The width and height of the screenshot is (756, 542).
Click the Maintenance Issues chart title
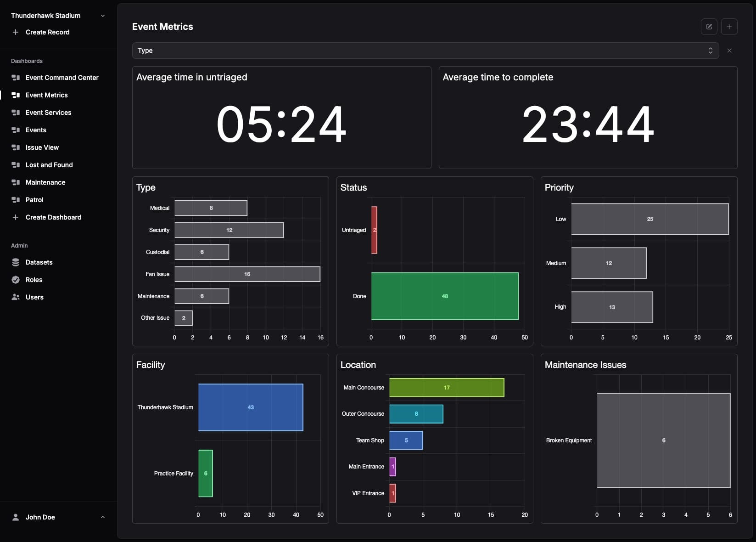click(x=585, y=365)
